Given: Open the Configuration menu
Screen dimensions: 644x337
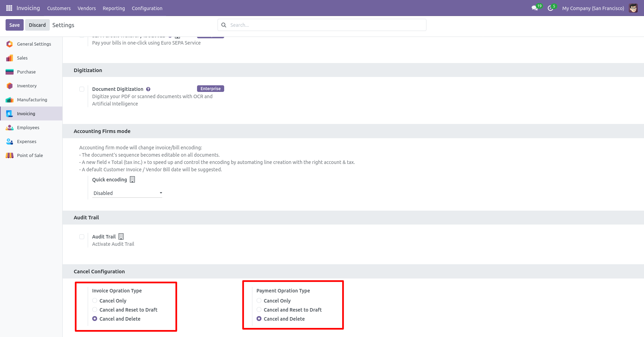Looking at the screenshot, I should [147, 8].
